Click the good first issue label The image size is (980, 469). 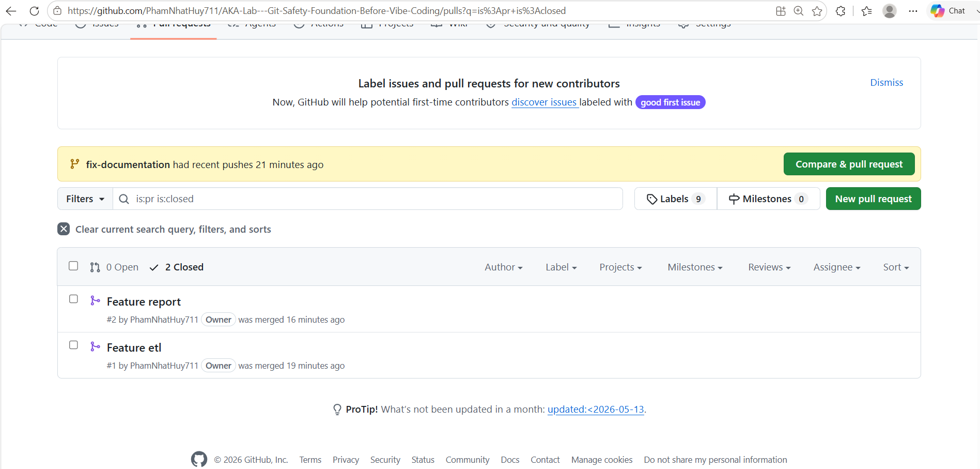pos(670,102)
